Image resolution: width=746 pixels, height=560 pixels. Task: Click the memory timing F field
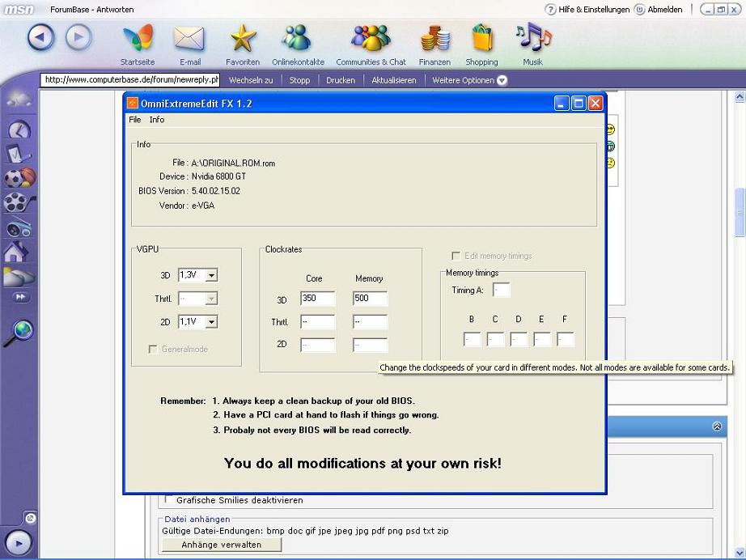pos(566,339)
